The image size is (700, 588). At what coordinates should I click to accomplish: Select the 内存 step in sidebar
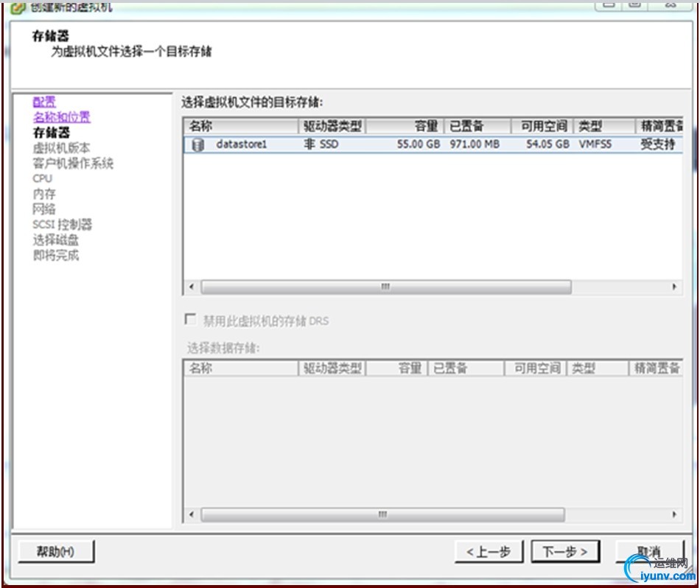pyautogui.click(x=44, y=194)
